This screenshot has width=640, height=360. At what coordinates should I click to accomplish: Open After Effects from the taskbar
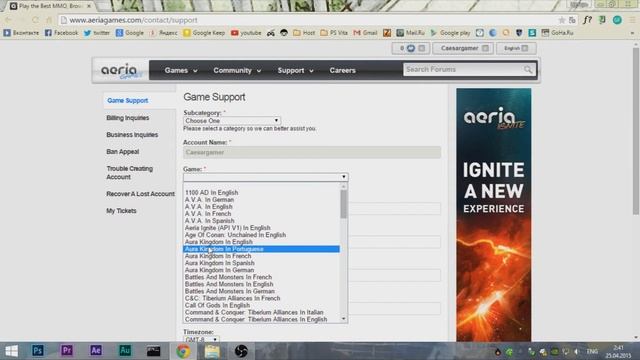tap(96, 351)
